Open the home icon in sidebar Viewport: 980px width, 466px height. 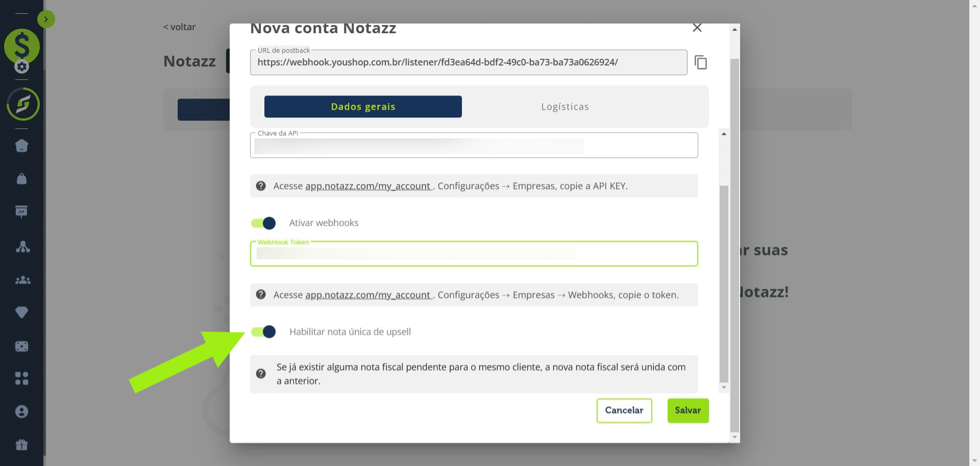[x=22, y=146]
